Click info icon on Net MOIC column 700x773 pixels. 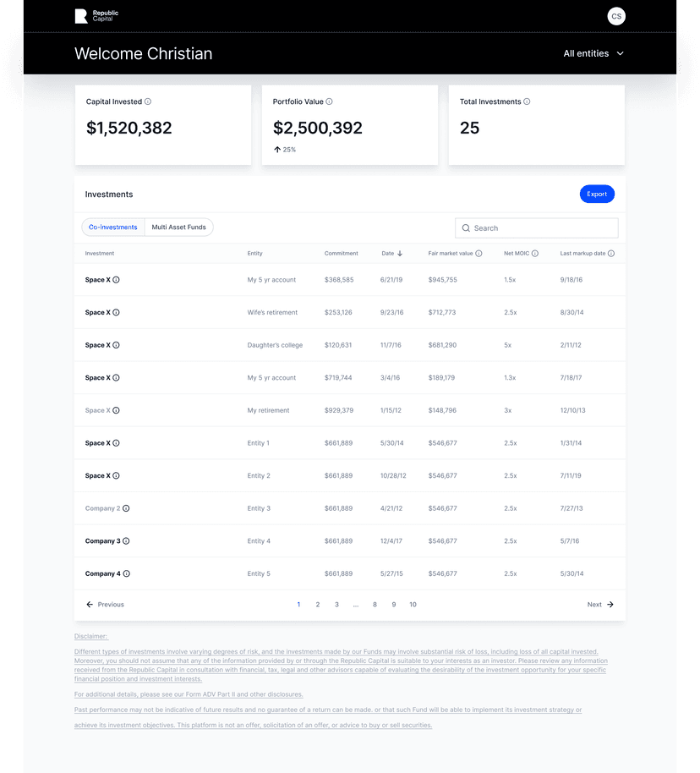[533, 254]
